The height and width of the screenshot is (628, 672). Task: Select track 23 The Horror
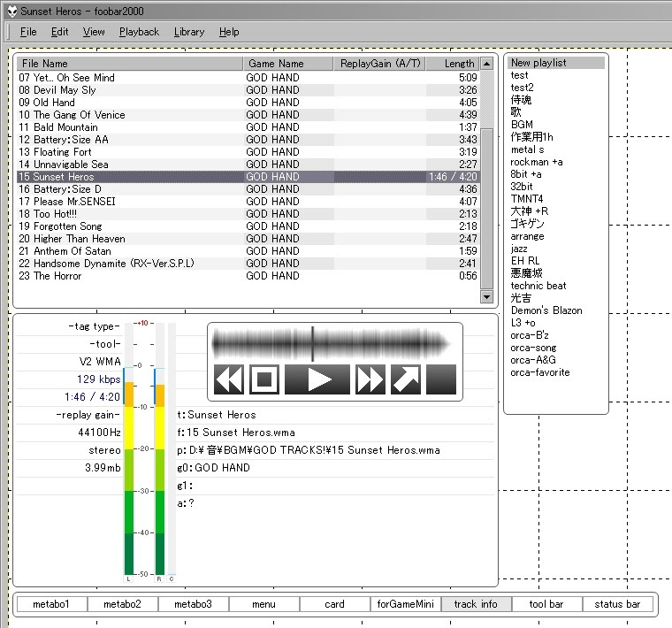(248, 276)
